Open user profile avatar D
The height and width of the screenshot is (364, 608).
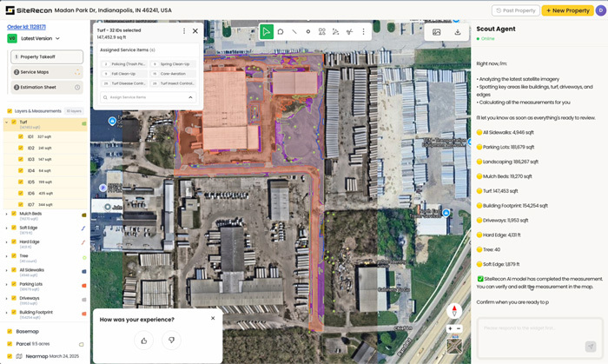601,10
